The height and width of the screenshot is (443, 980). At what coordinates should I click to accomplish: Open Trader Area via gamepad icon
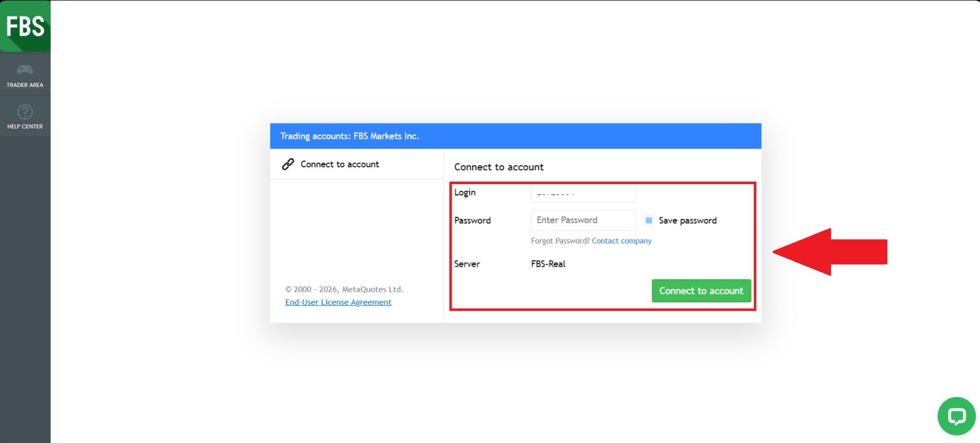(25, 69)
